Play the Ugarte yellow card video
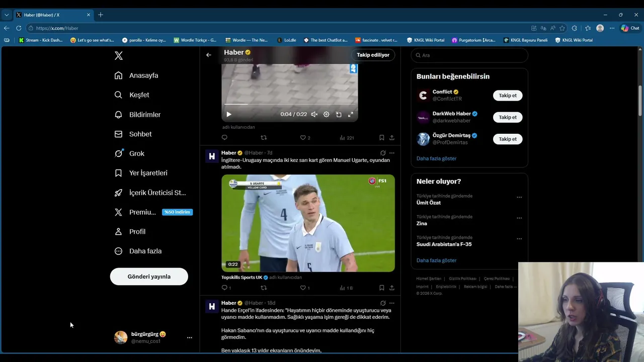Screen dimensions: 644x362 [x=308, y=223]
